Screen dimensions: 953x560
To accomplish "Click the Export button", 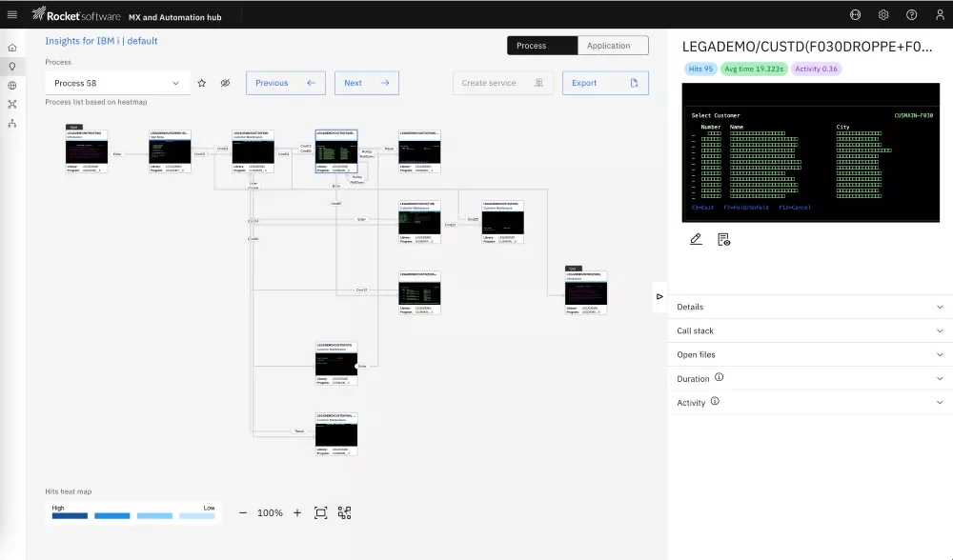I will (605, 83).
